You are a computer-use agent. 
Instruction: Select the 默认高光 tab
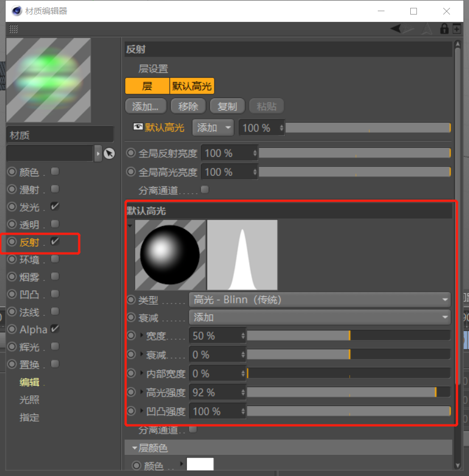pyautogui.click(x=192, y=86)
